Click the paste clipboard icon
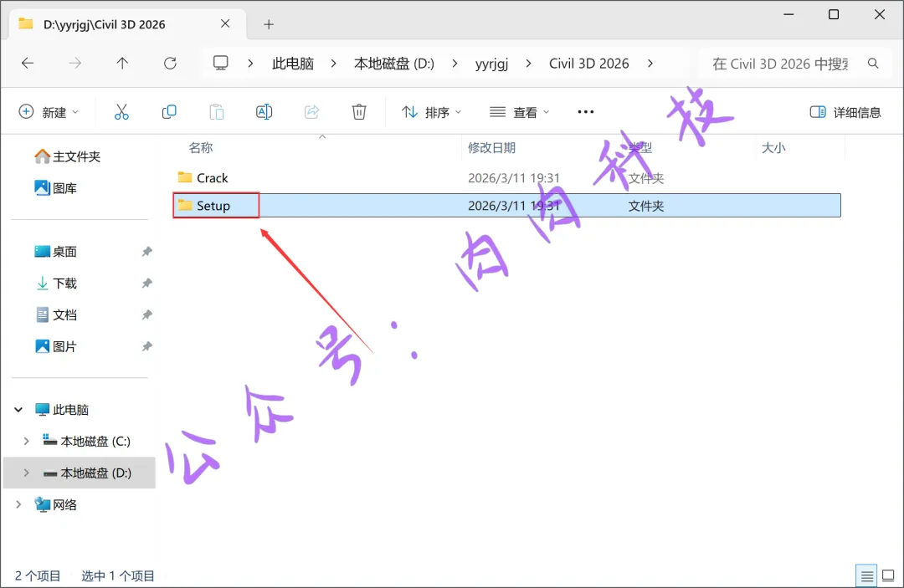 coord(217,112)
